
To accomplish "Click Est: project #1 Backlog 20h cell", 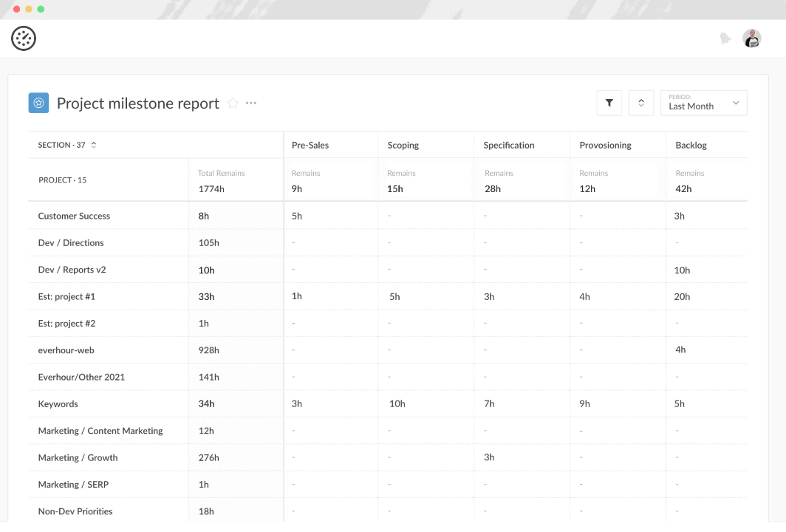I will pyautogui.click(x=682, y=296).
